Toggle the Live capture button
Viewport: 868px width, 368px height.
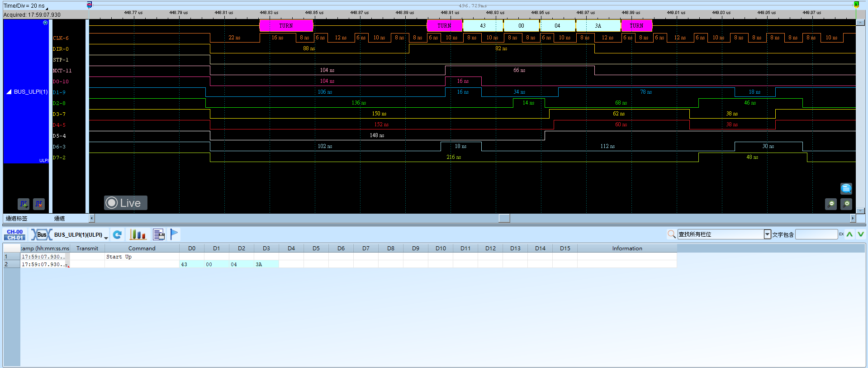coord(126,203)
